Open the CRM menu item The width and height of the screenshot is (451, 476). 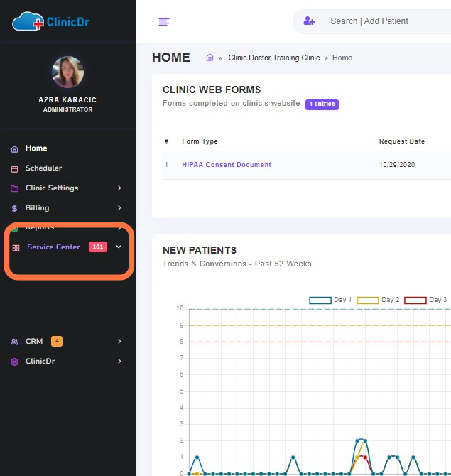pyautogui.click(x=34, y=341)
